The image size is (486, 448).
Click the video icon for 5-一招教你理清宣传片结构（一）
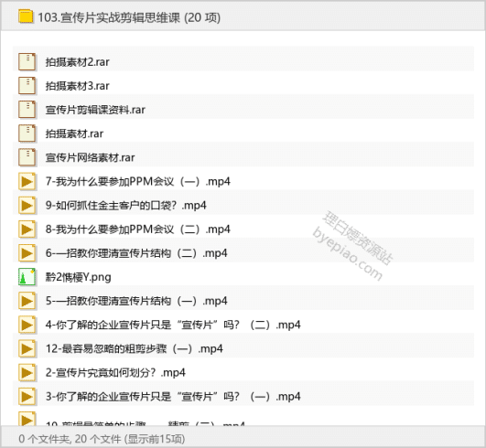click(27, 301)
